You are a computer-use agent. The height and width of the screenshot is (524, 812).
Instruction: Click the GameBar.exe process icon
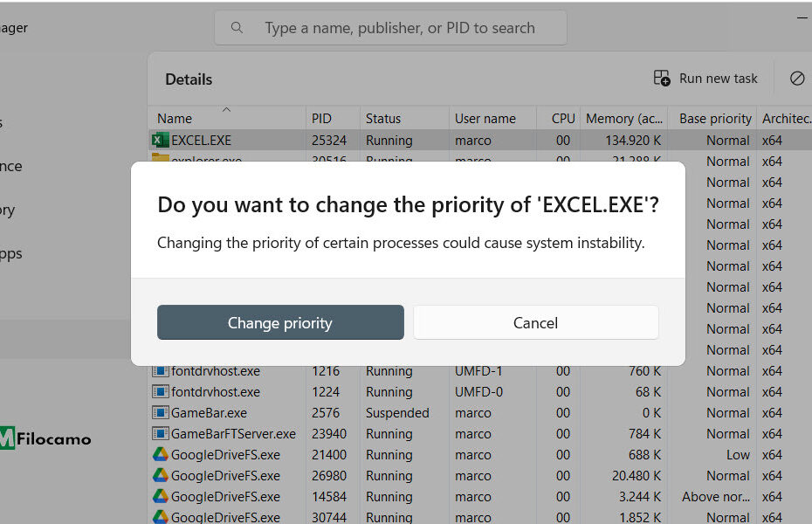(x=160, y=412)
